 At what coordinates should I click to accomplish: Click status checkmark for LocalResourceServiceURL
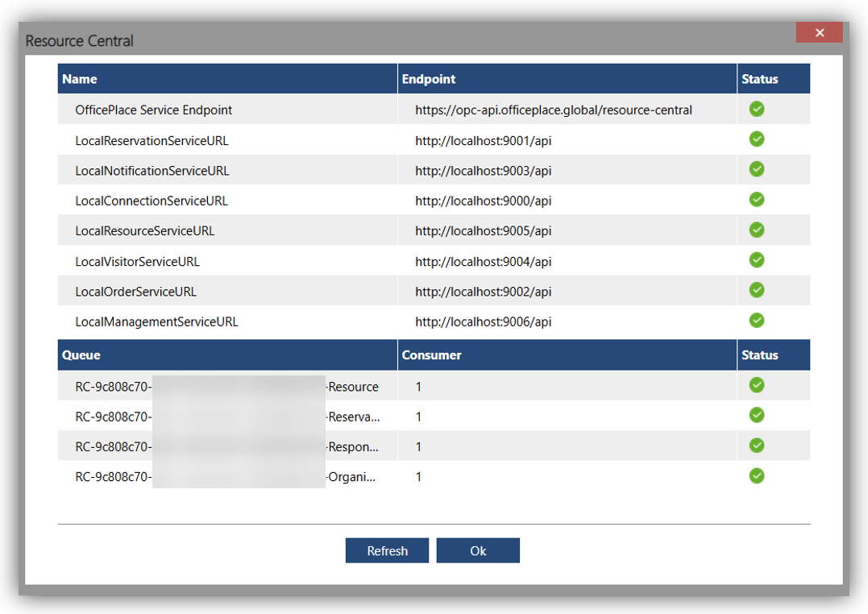pyautogui.click(x=757, y=230)
